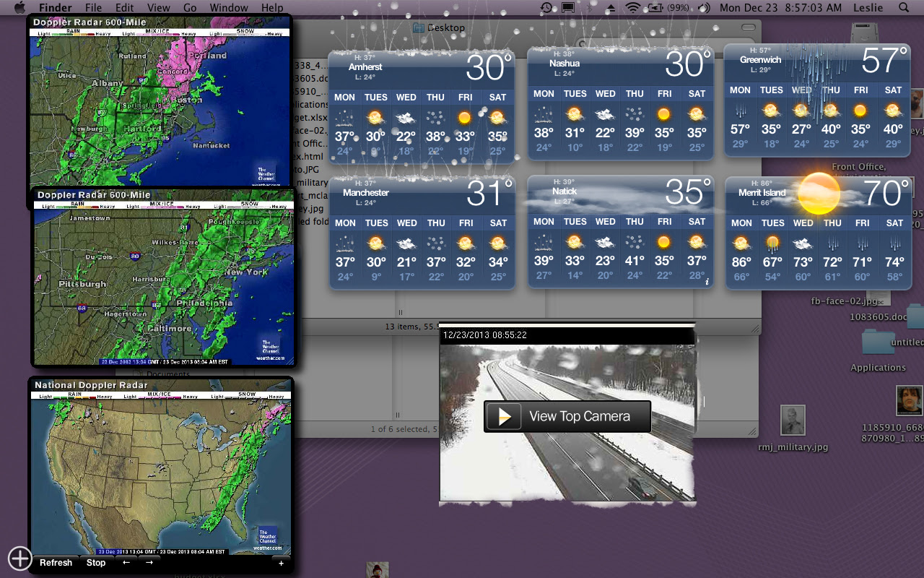924x578 pixels.
Task: Open the Edit menu
Action: point(125,8)
